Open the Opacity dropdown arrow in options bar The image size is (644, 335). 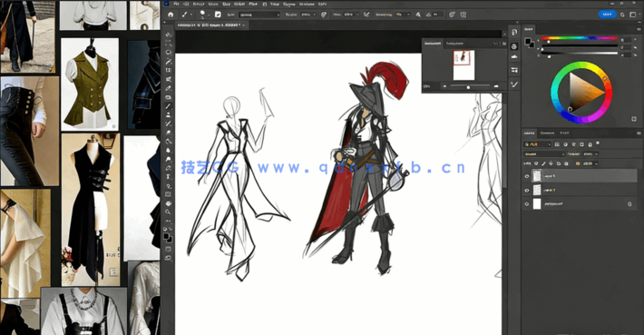314,15
